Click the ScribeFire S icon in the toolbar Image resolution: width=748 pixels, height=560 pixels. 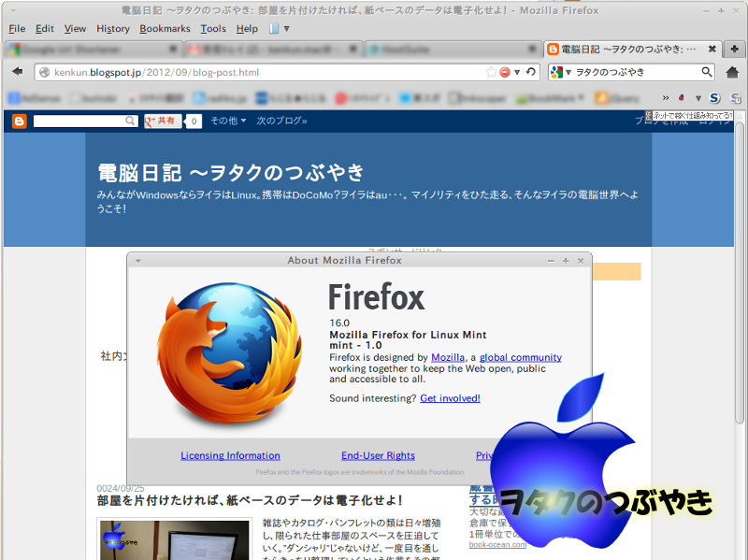point(713,97)
